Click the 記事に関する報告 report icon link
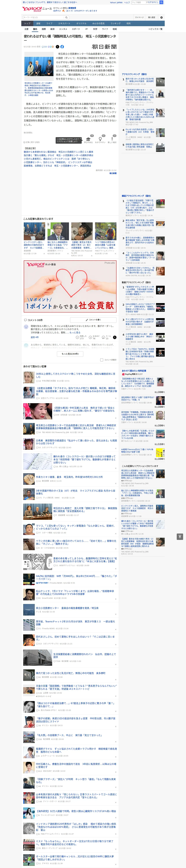Viewport: 186px width, 868px height. coord(32,142)
